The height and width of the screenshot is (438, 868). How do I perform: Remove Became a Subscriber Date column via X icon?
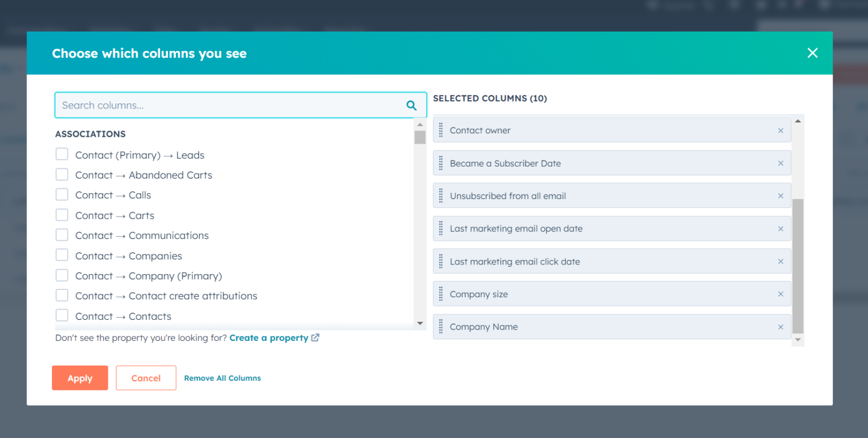pos(780,163)
